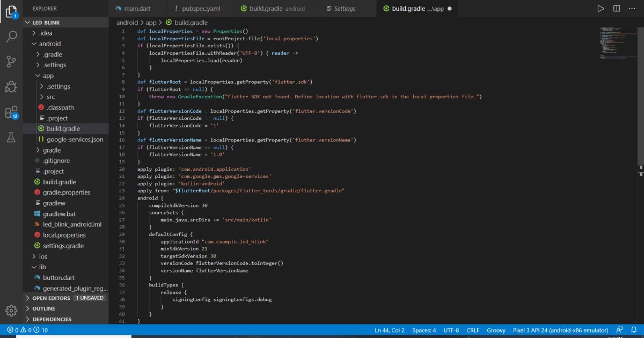This screenshot has width=644, height=338.
Task: Switch to the main.dart tab
Action: tap(137, 9)
